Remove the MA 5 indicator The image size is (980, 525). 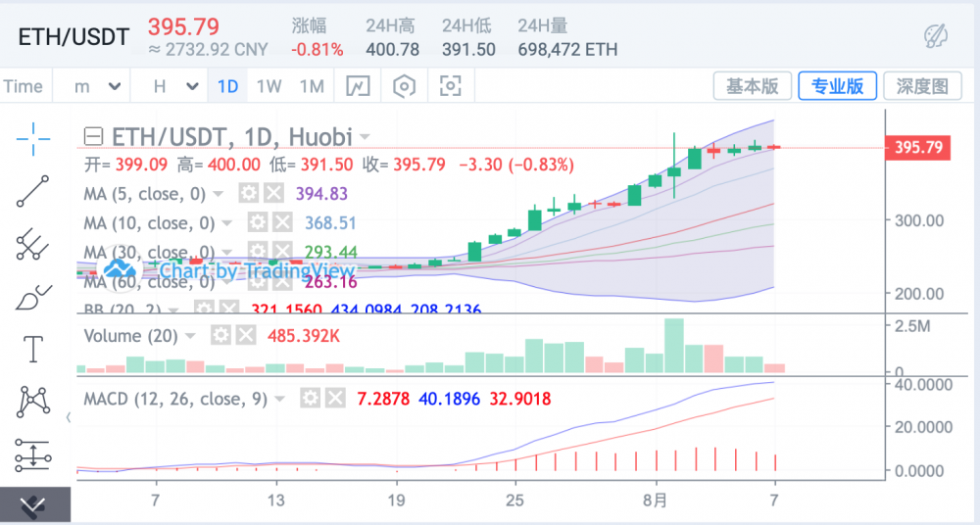273,193
